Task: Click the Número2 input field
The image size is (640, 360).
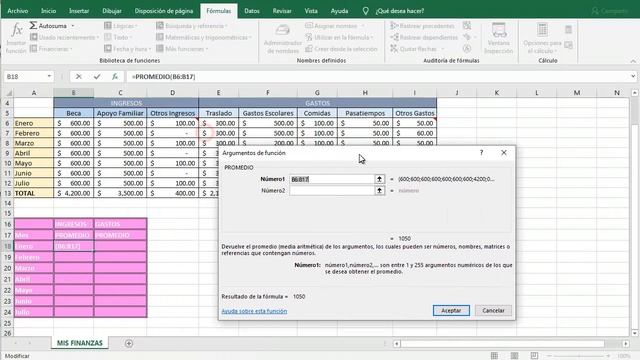Action: point(332,191)
